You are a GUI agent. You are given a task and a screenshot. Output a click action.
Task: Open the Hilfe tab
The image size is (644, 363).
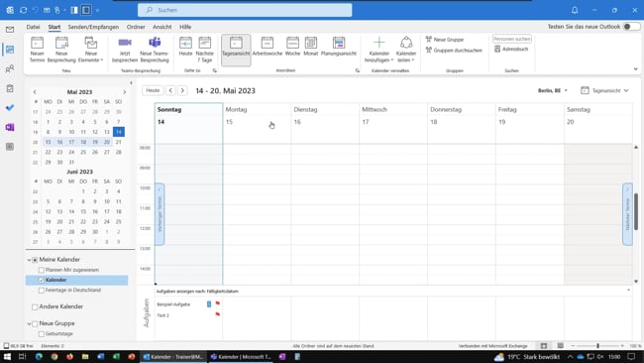185,27
